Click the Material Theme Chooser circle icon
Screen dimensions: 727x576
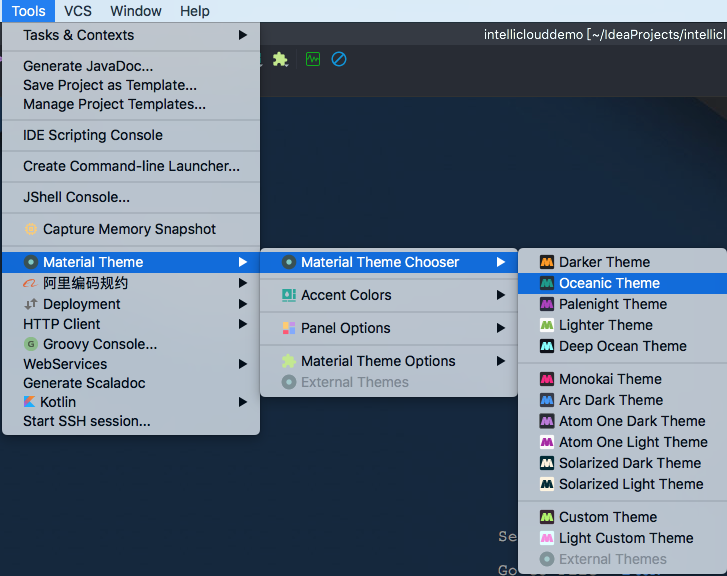click(288, 262)
